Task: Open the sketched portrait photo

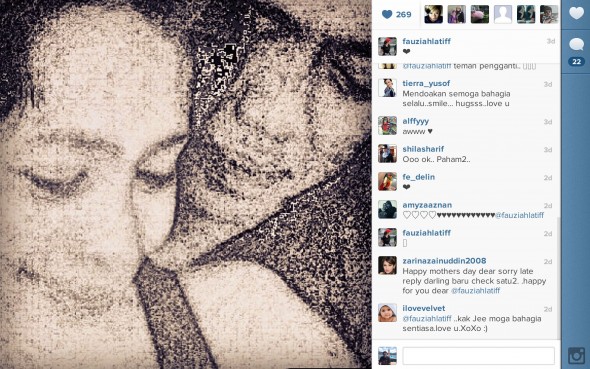Action: pos(186,184)
